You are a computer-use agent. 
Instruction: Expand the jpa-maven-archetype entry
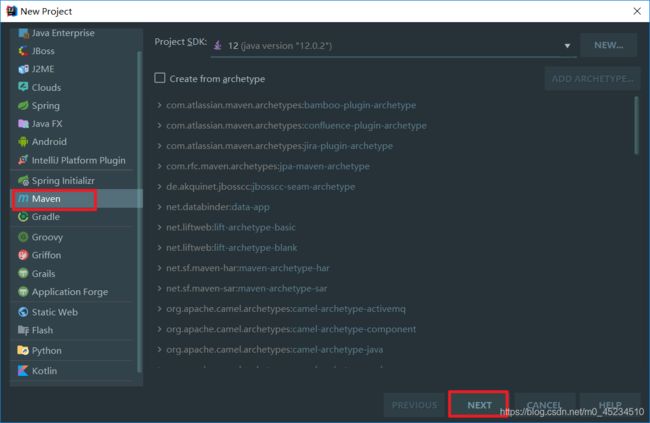point(159,166)
